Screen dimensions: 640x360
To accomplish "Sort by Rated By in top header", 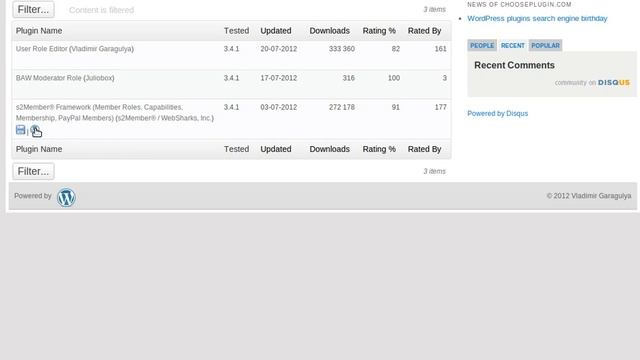I will 424,31.
